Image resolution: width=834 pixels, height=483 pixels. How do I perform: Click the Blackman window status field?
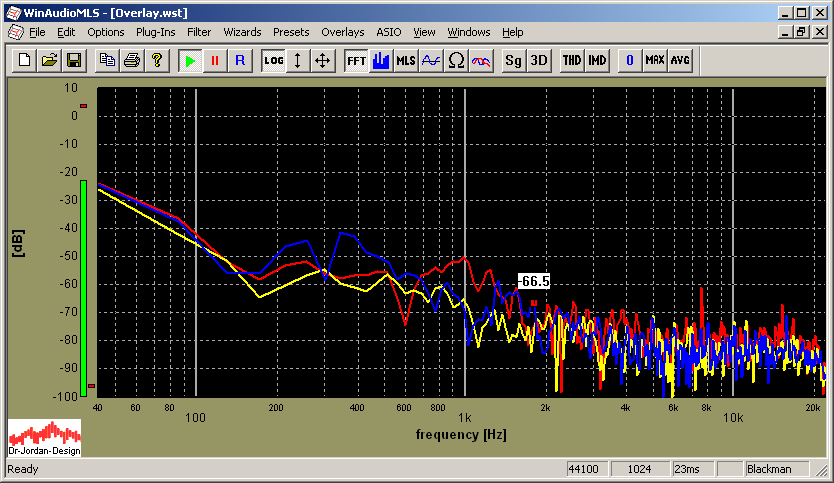[768, 469]
